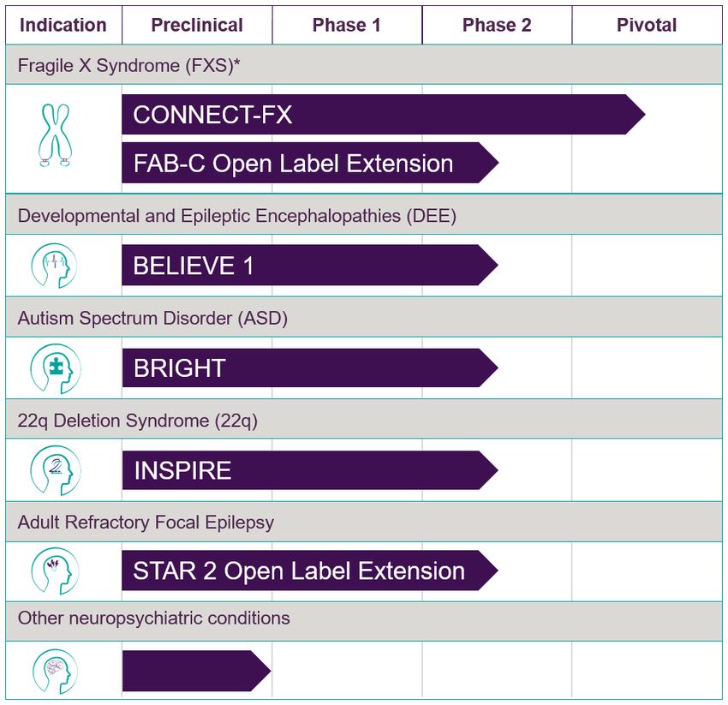This screenshot has width=728, height=705.
Task: Click the unlabeled preclinical progress bar
Action: [x=196, y=671]
